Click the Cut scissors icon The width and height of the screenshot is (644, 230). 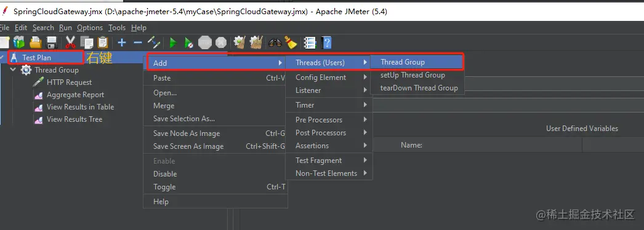coord(71,42)
